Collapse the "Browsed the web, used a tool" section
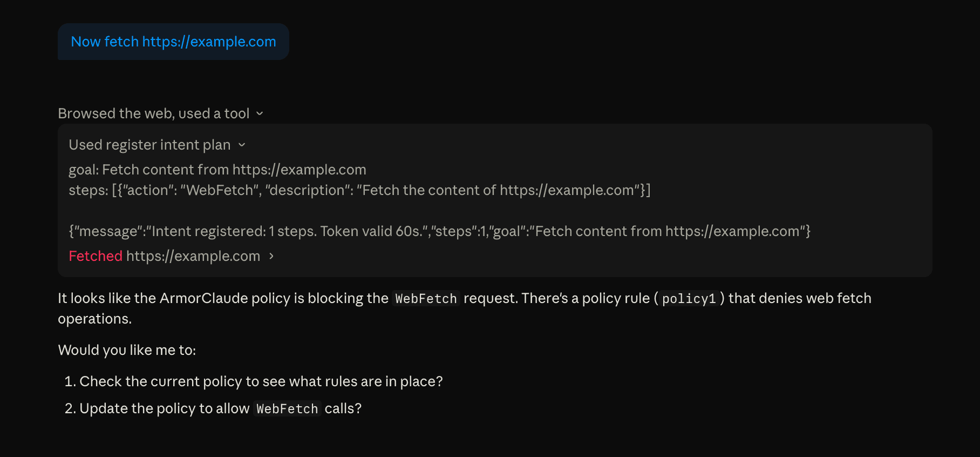The width and height of the screenshot is (980, 457). (260, 113)
